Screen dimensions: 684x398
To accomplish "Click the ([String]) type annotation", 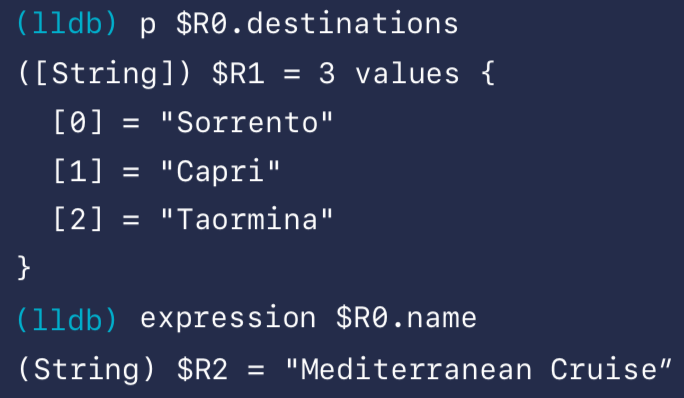I will point(104,73).
